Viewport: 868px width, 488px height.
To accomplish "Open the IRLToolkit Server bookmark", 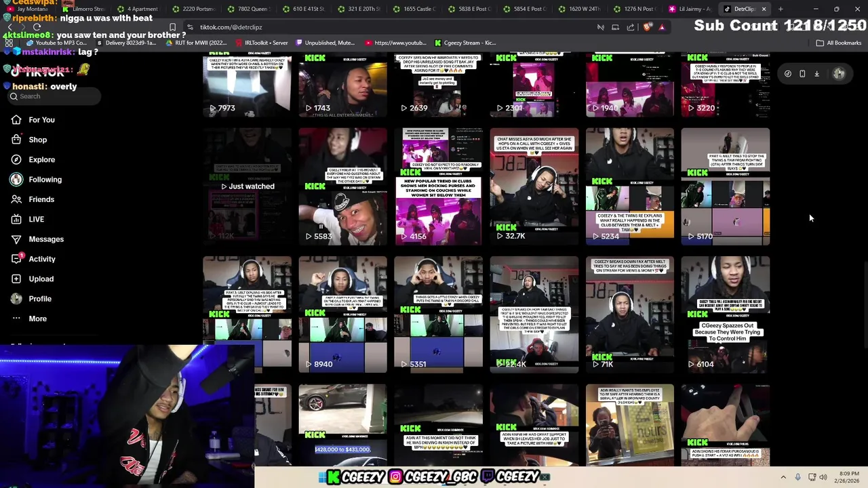I will coord(262,43).
